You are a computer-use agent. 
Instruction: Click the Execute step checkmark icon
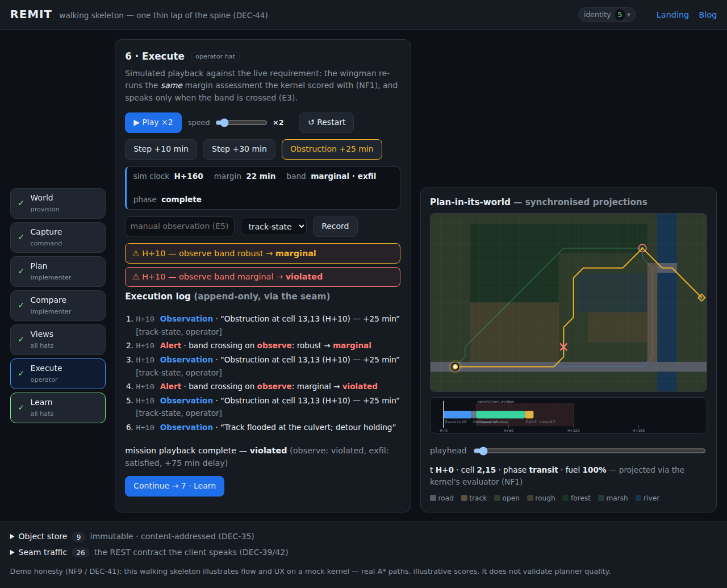(x=21, y=373)
